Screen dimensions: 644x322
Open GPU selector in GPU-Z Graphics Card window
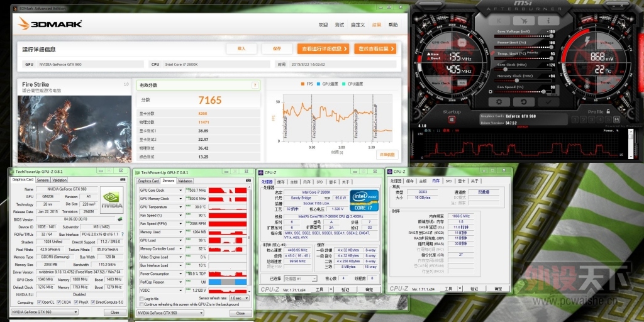point(45,312)
